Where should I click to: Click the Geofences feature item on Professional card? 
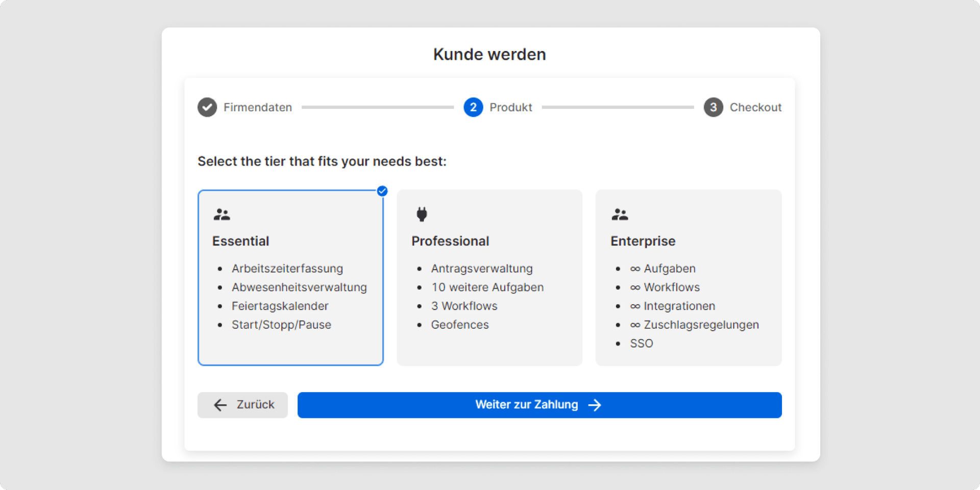(460, 325)
